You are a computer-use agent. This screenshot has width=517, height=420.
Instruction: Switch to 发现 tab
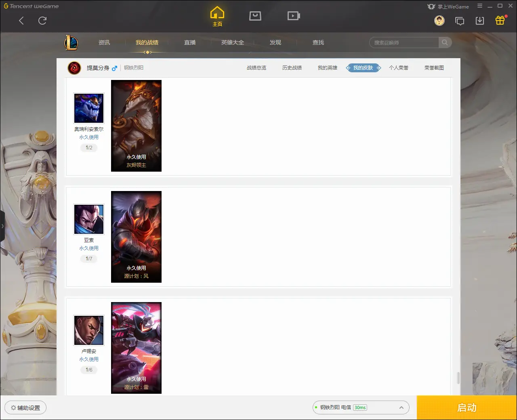(x=275, y=42)
